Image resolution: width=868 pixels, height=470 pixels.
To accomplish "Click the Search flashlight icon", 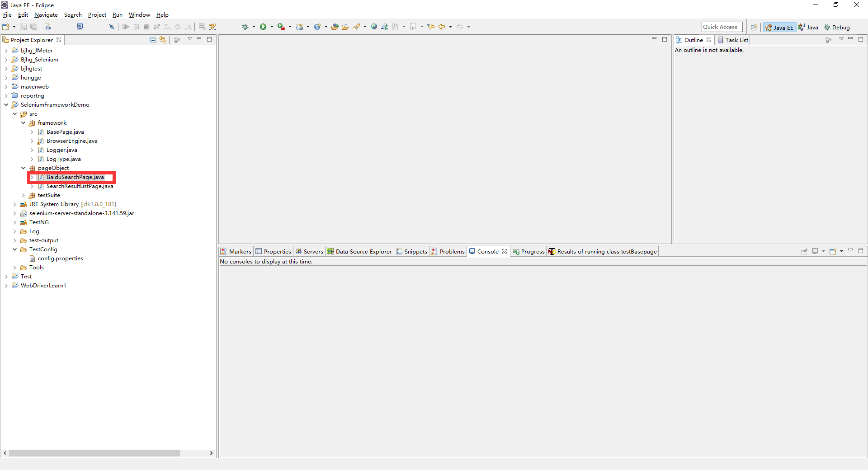I will click(x=356, y=27).
